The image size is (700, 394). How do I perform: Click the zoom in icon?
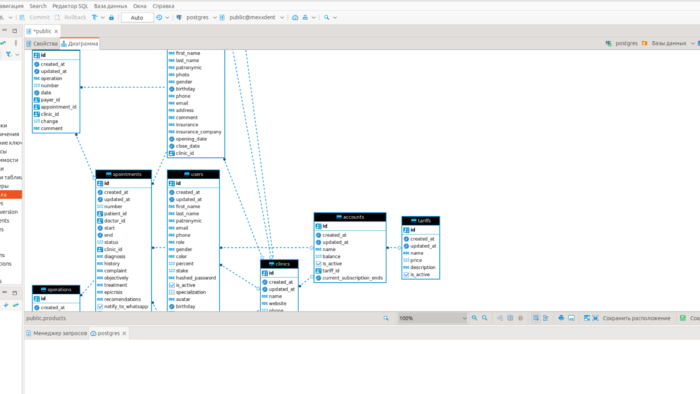(475, 318)
